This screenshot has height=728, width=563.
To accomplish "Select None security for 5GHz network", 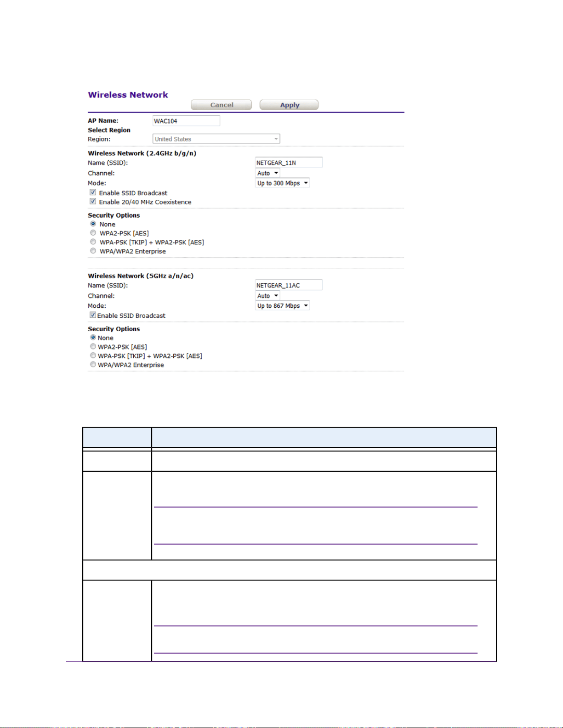I will (x=93, y=337).
